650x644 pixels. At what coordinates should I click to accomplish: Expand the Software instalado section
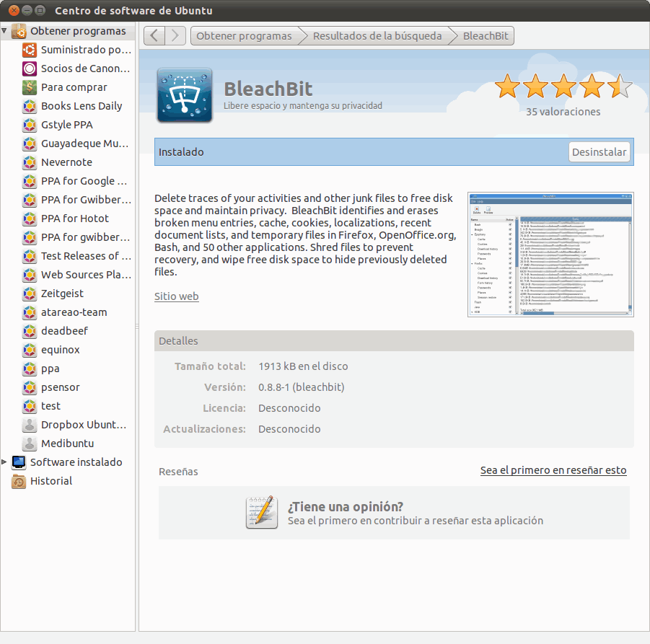pyautogui.click(x=5, y=462)
